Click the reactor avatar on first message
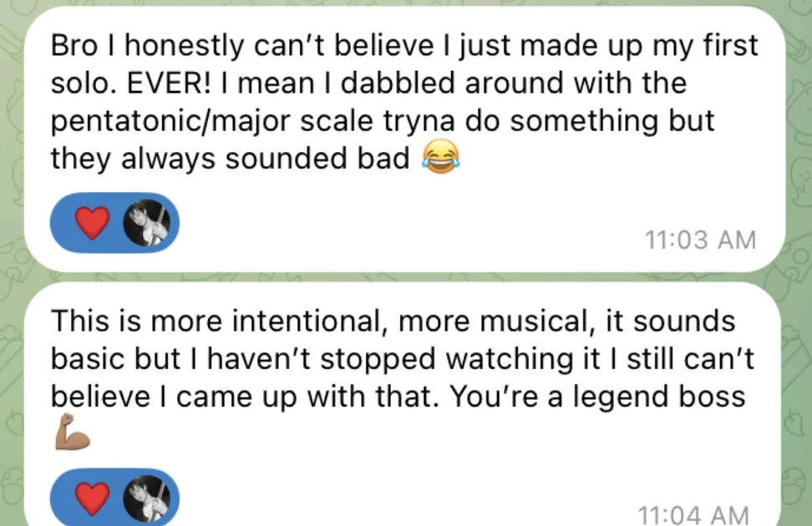The image size is (812, 526). click(147, 223)
